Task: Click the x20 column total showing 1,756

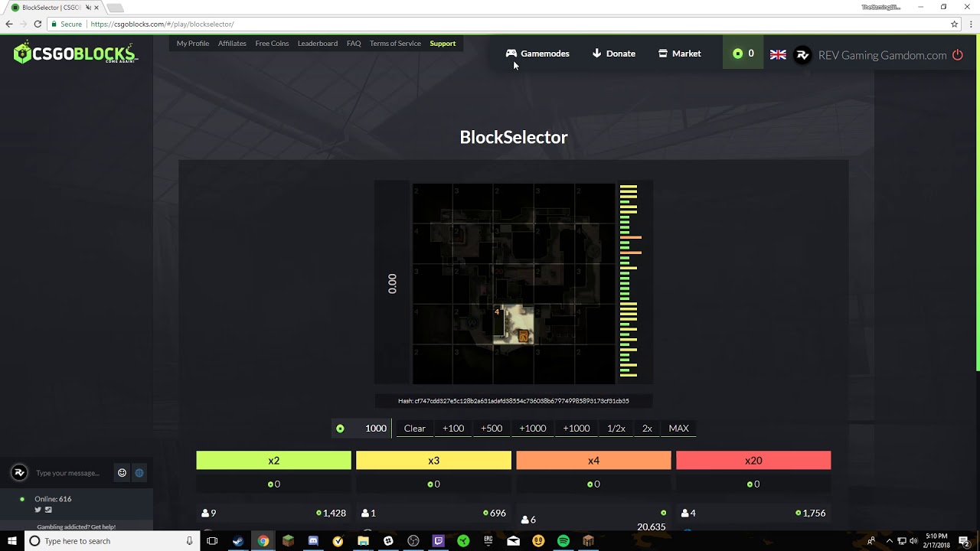Action: tap(811, 514)
